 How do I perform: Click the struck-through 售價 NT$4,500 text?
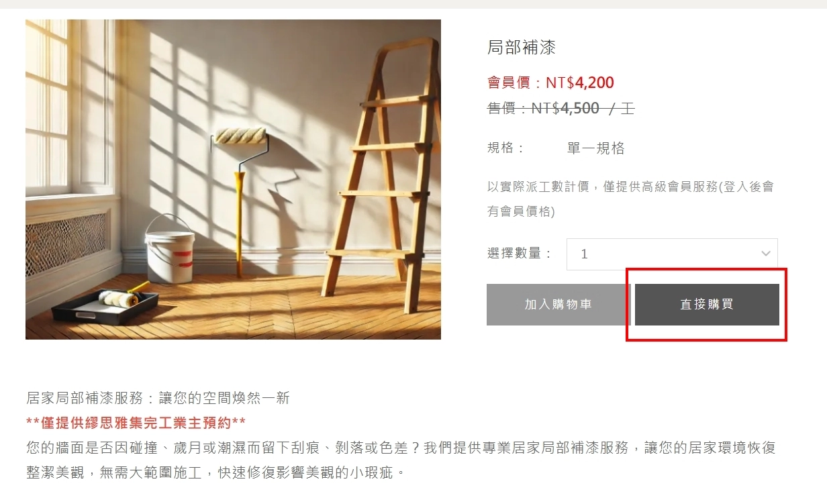tap(561, 109)
